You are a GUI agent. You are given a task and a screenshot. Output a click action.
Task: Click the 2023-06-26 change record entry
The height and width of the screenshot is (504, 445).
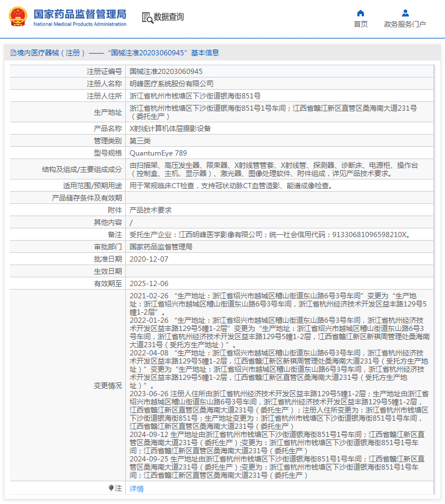pos(279,410)
